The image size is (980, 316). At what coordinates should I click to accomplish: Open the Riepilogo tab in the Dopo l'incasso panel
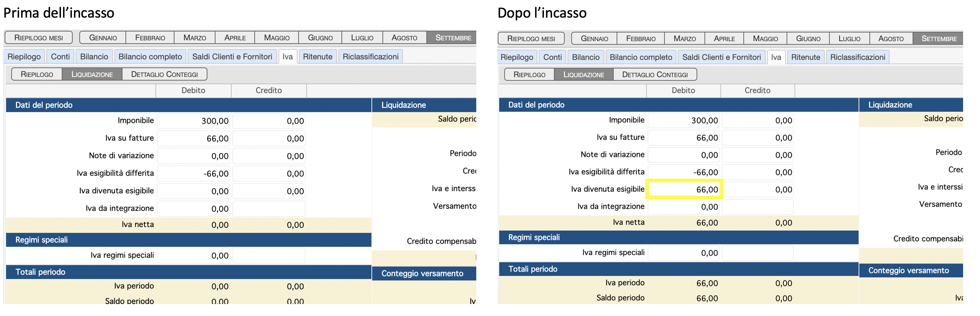(517, 57)
